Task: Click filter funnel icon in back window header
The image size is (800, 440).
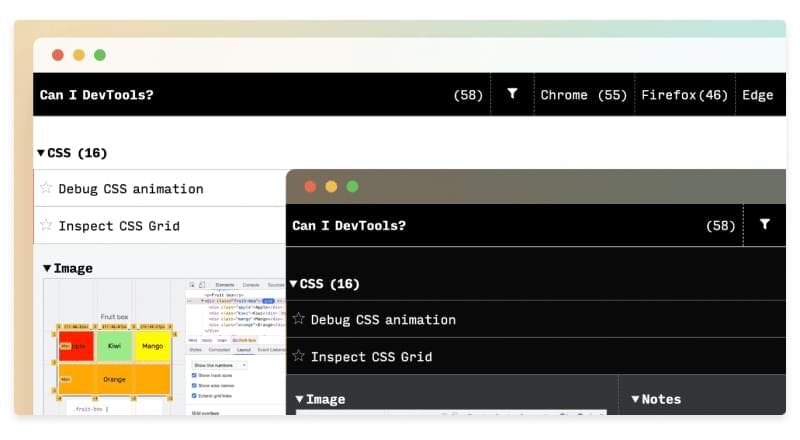Action: click(512, 93)
